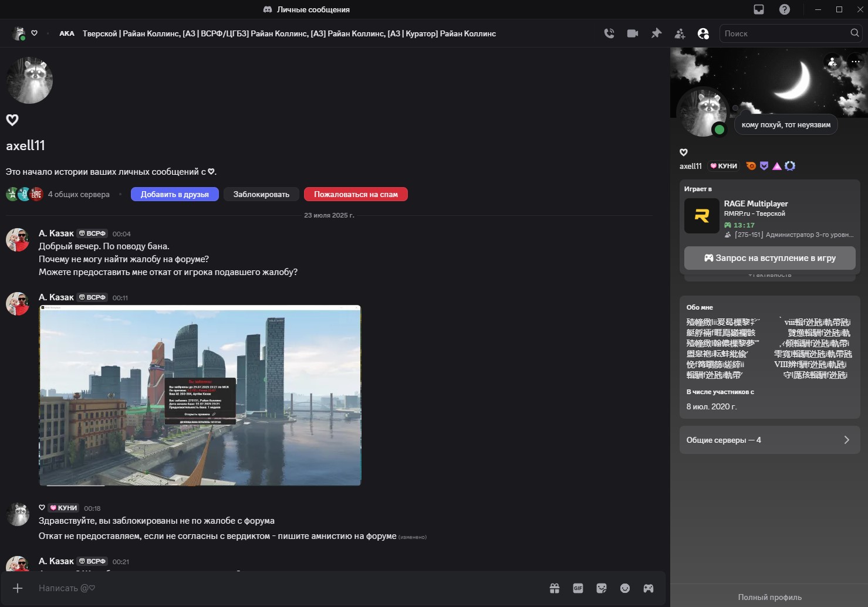
Task: Click the А. Казак avatar on the 00:11 message
Action: click(18, 304)
